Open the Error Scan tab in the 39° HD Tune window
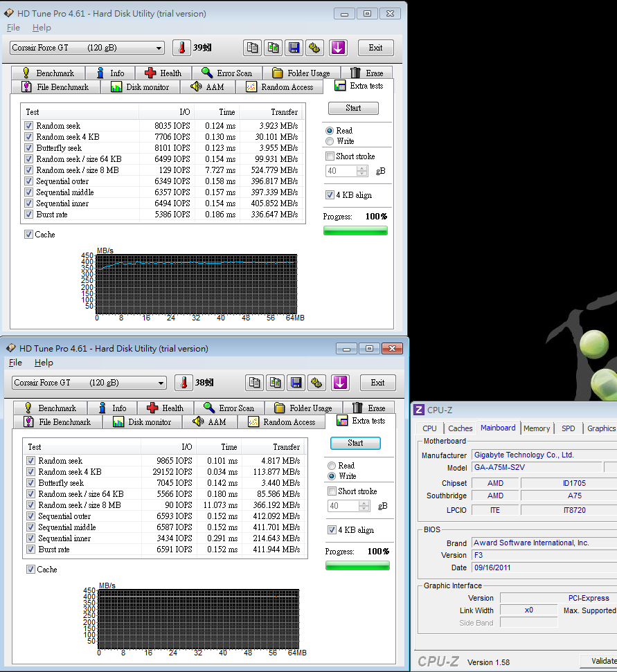The width and height of the screenshot is (617, 672). (227, 73)
